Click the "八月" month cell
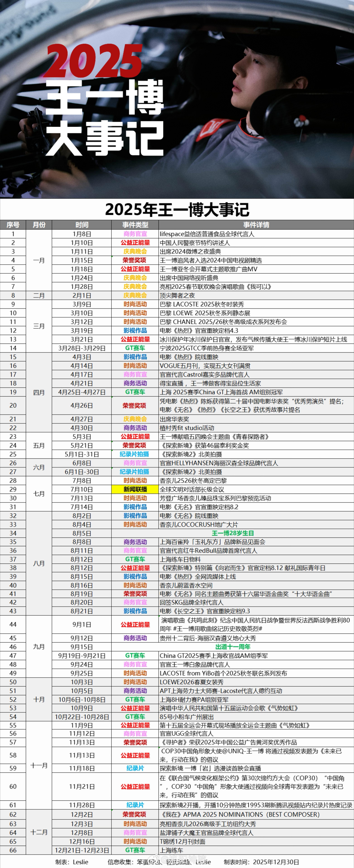The height and width of the screenshot is (868, 354). [39, 563]
